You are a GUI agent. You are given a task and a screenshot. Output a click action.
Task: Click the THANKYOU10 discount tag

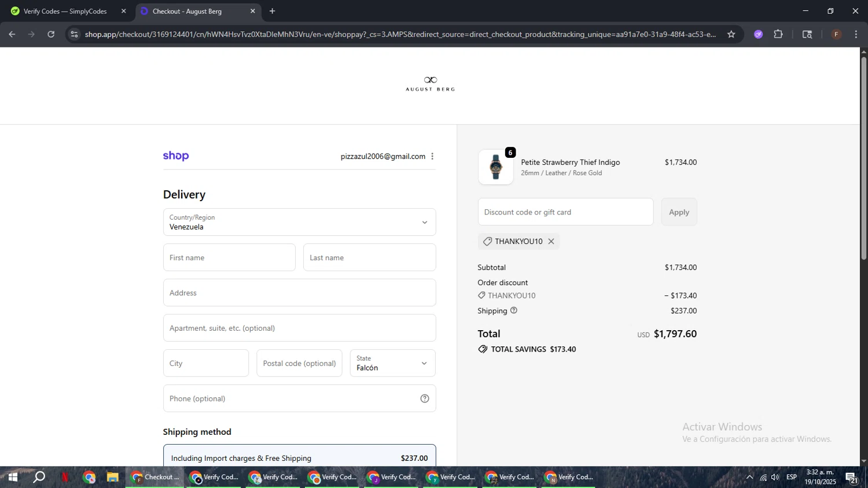(518, 241)
